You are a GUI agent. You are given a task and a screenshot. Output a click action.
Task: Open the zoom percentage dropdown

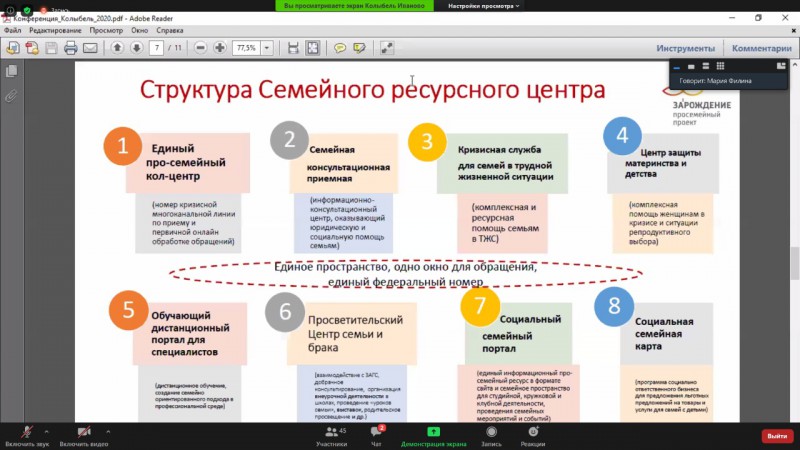tap(268, 47)
